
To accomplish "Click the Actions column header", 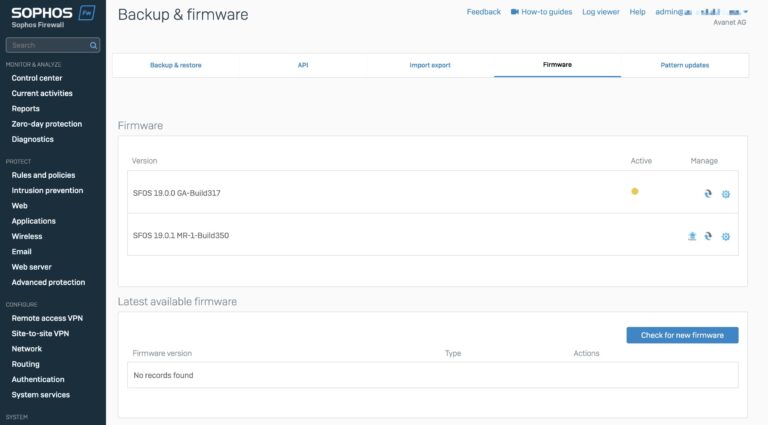I will pos(586,353).
